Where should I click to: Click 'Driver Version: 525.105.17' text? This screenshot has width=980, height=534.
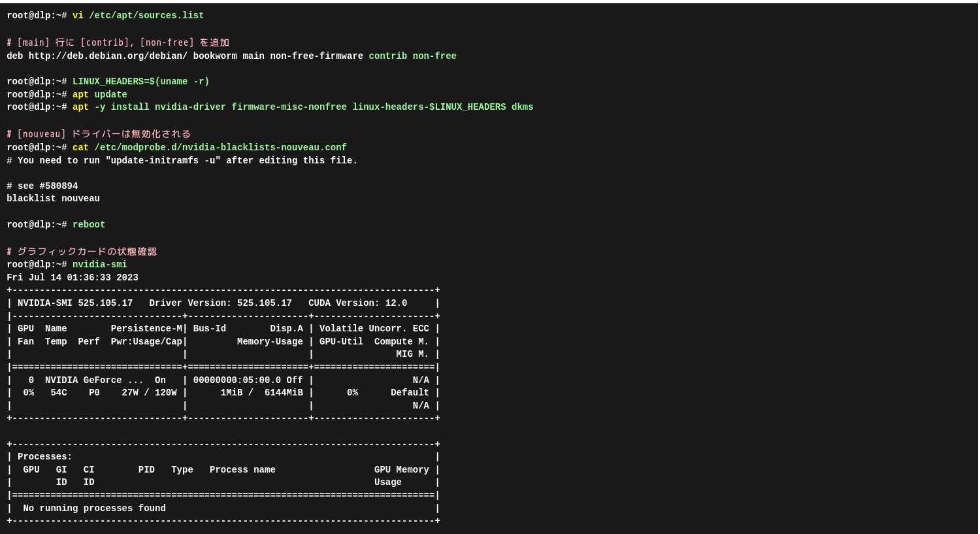point(221,303)
